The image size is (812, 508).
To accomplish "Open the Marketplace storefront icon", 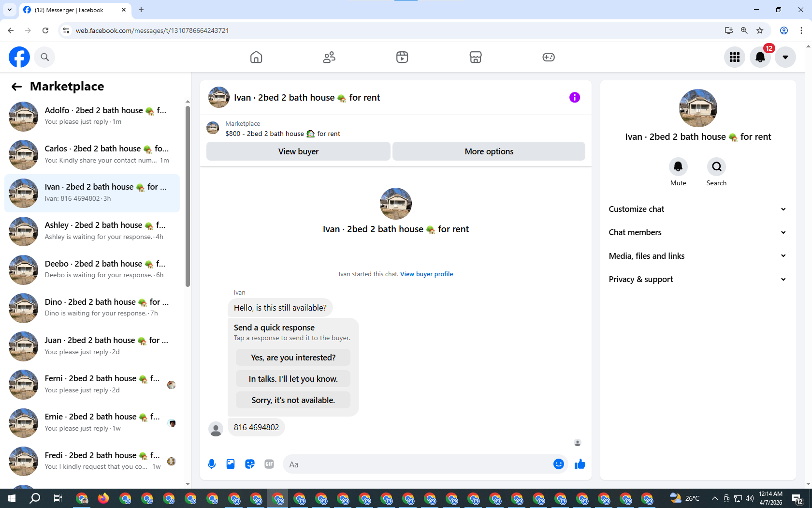I will 476,57.
